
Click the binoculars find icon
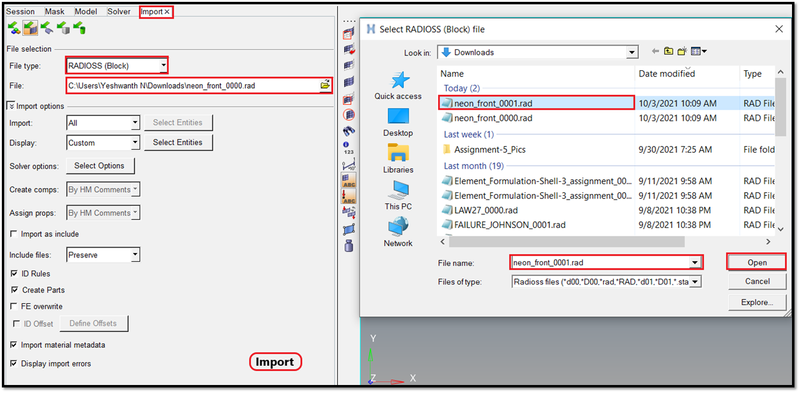(349, 131)
